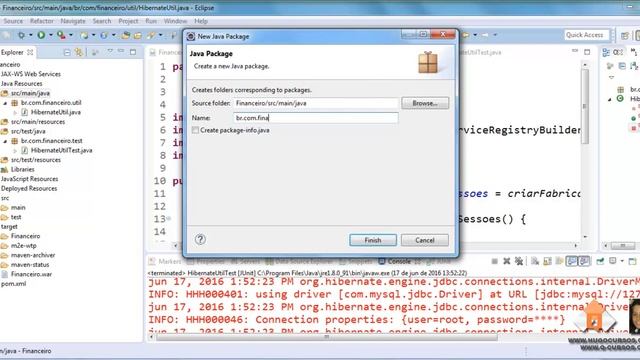Click the editor vertical scrollbar

pyautogui.click(x=585, y=106)
